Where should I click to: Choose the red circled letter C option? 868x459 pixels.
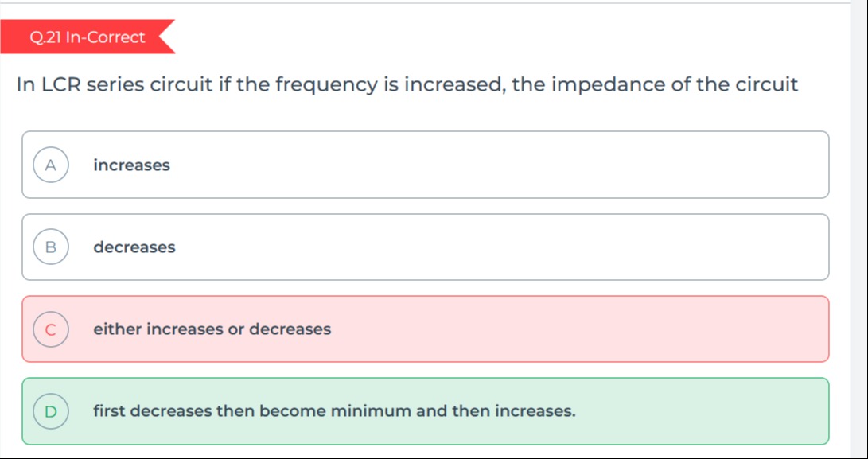[51, 329]
